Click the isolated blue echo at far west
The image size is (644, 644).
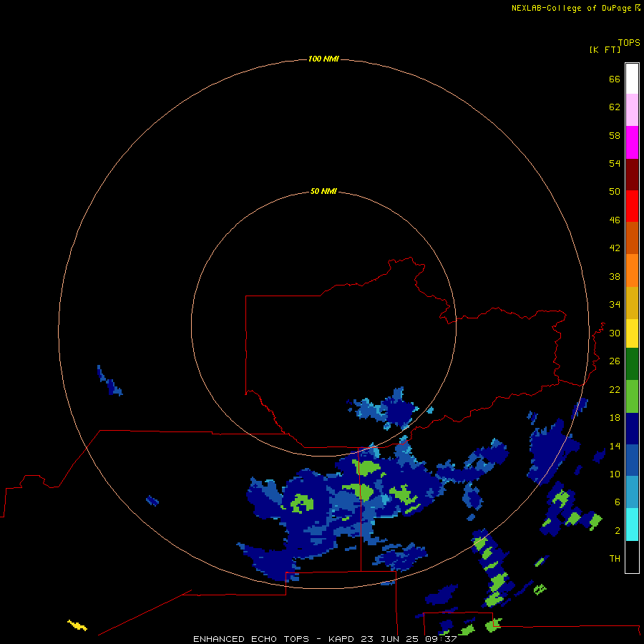click(x=109, y=381)
